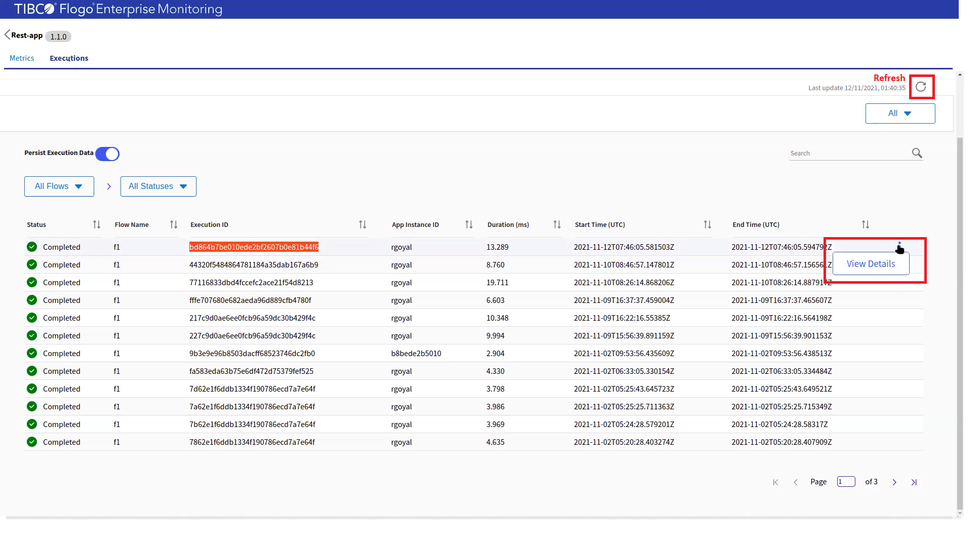The height and width of the screenshot is (537, 980).
Task: Sort by Flow Name column arrows
Action: click(174, 224)
